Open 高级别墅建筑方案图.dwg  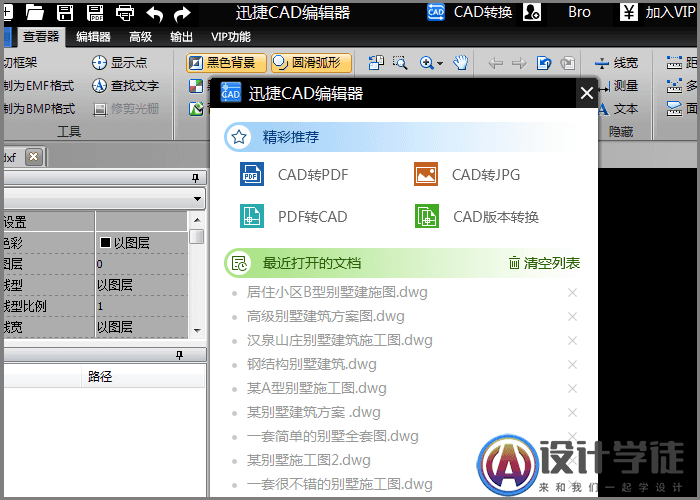point(326,316)
